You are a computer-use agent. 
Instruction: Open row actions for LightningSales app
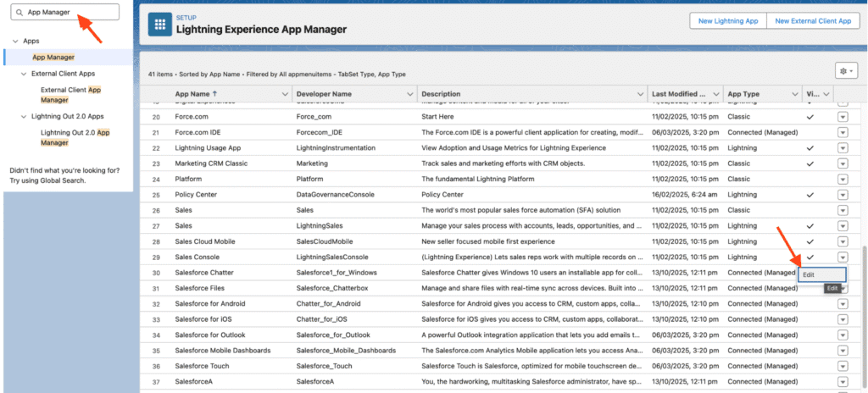843,226
